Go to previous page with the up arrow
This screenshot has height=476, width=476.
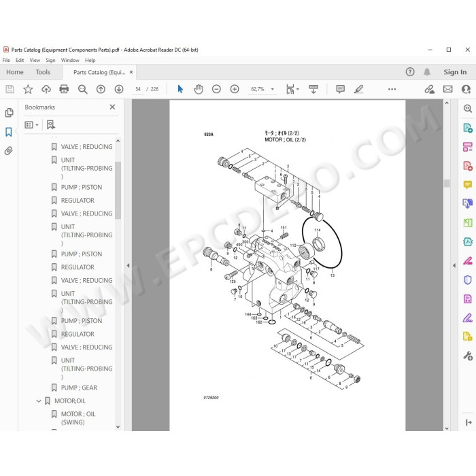[x=101, y=89]
